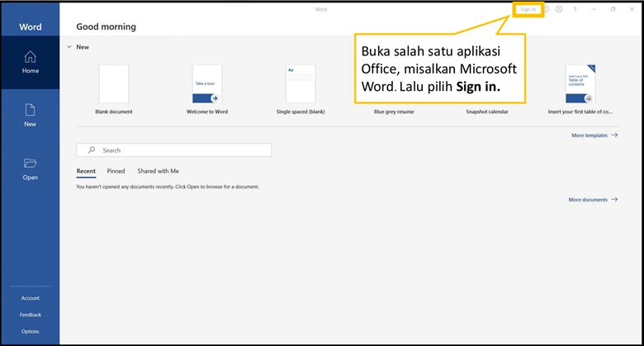
Task: Open the Welcome to Word template
Action: (207, 89)
